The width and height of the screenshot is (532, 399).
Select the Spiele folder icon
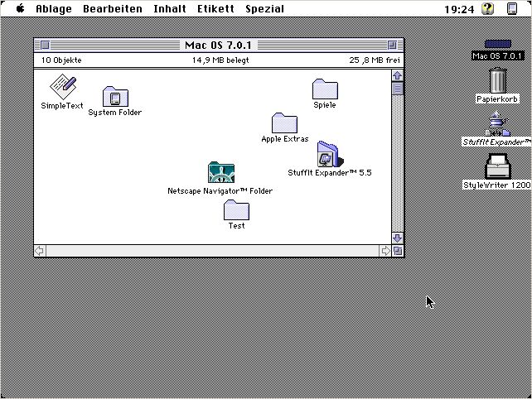(325, 89)
